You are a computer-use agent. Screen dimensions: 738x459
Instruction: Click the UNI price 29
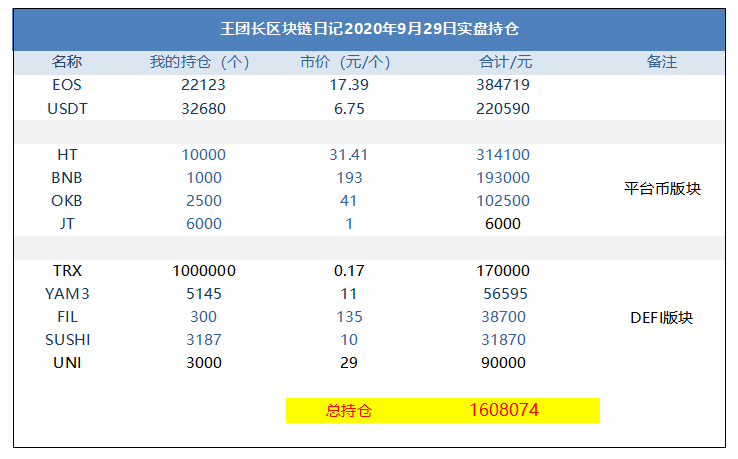point(349,363)
